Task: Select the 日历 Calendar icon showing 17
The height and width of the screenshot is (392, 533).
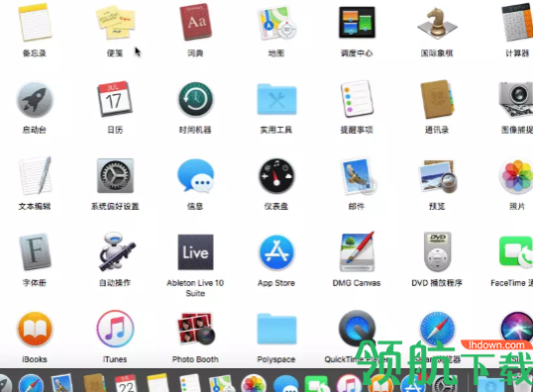Action: (115, 99)
